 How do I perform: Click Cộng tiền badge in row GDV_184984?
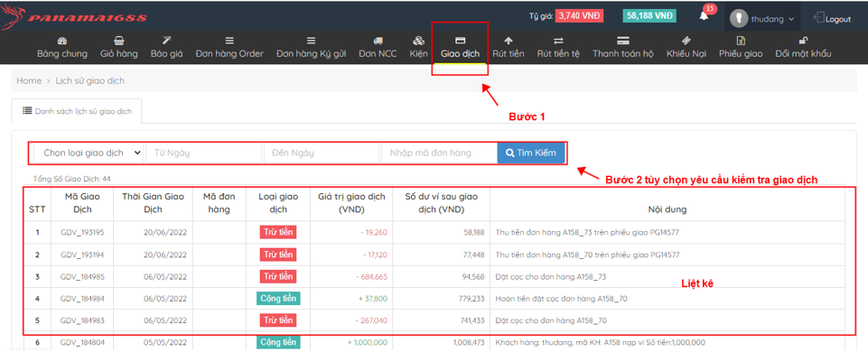278,299
